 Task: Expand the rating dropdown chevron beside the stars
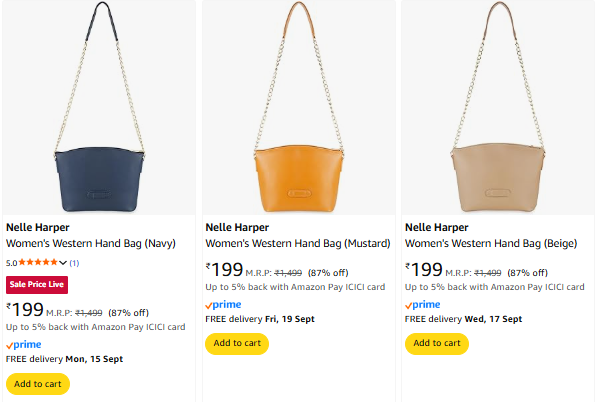click(x=64, y=262)
